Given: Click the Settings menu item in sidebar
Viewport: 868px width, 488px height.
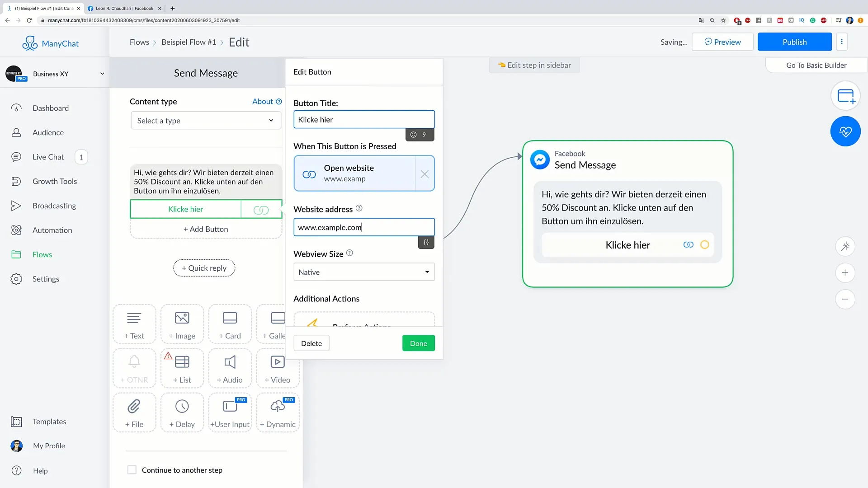Looking at the screenshot, I should [x=45, y=279].
